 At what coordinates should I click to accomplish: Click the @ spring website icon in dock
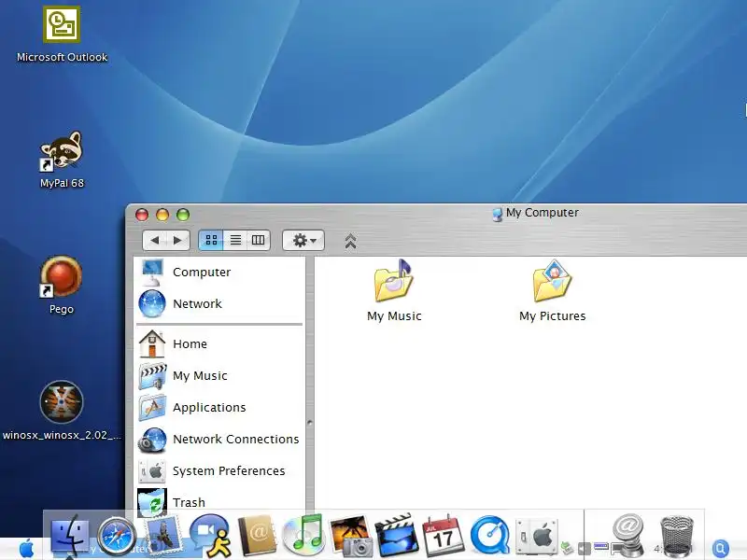(x=627, y=535)
